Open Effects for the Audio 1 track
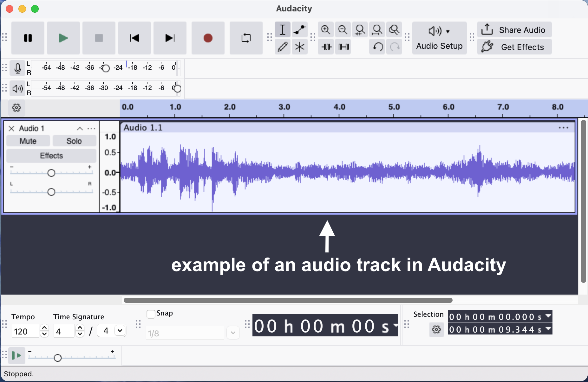The width and height of the screenshot is (588, 382). pos(51,156)
